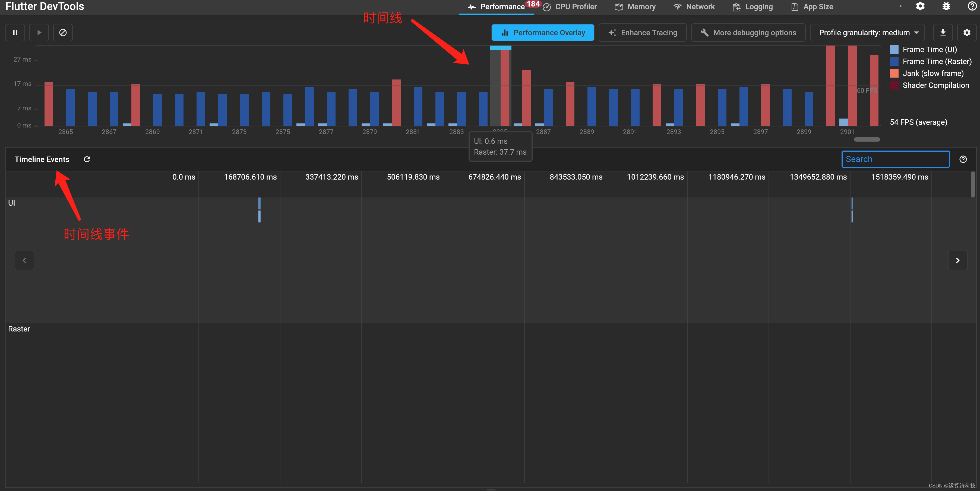
Task: Click the Flutter DevTools title
Action: pos(45,7)
